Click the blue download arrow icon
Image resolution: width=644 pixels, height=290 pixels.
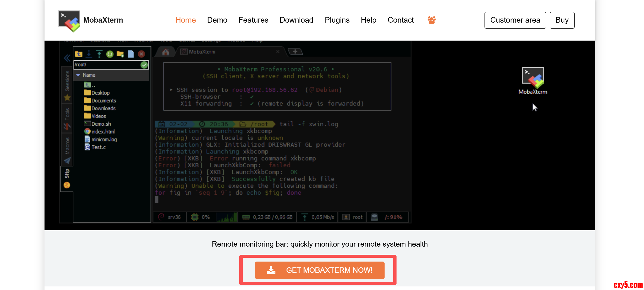[89, 54]
